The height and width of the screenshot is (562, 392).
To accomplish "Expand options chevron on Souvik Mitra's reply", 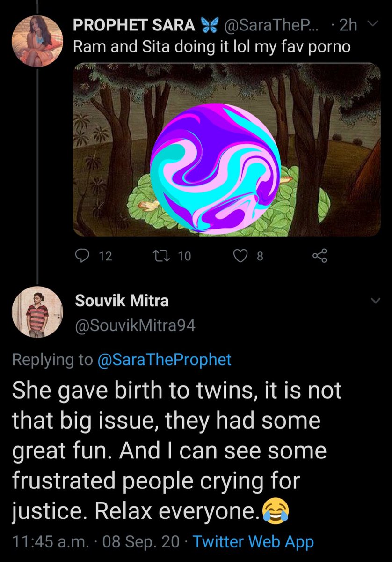I will coord(374,302).
